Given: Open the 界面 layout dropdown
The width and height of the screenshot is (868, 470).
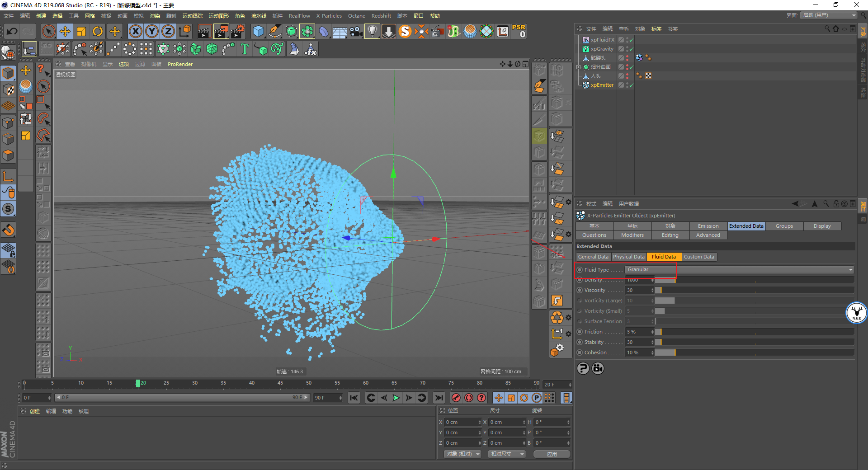Looking at the screenshot, I should (829, 15).
